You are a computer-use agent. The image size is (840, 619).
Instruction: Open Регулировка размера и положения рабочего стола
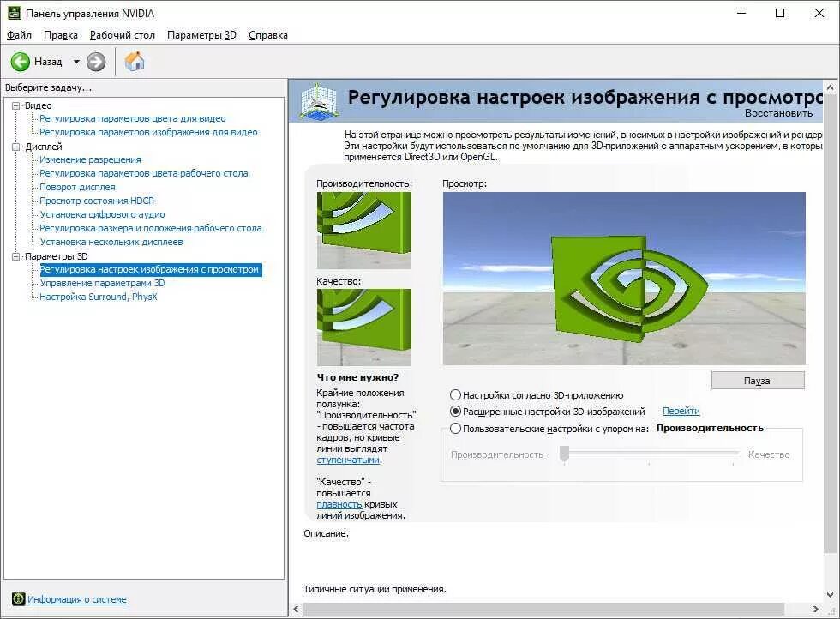151,228
